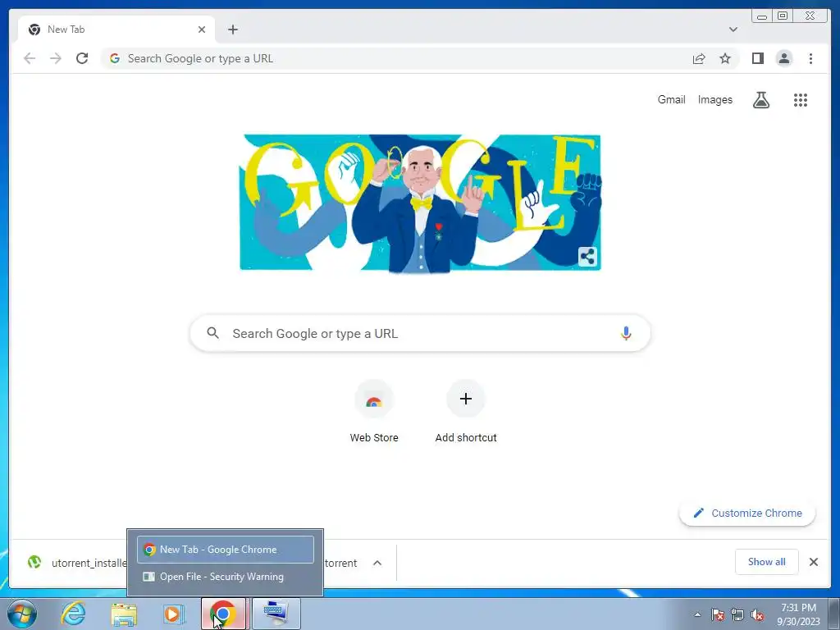Image resolution: width=840 pixels, height=630 pixels.
Task: Open the clock showing 7:31 PM
Action: pos(798,614)
